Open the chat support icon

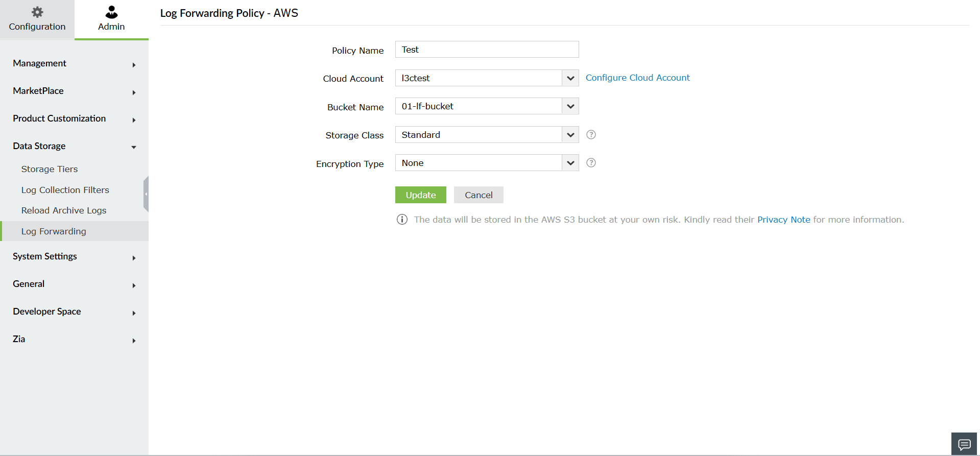point(964,444)
